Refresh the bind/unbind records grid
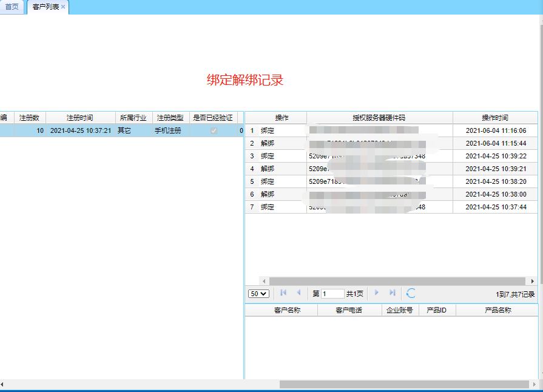 pos(411,293)
